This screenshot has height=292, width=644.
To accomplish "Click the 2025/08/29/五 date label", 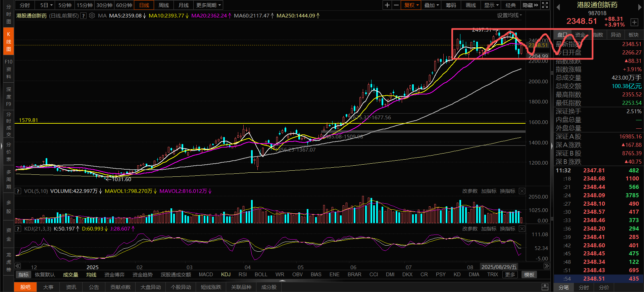I will click(x=499, y=267).
